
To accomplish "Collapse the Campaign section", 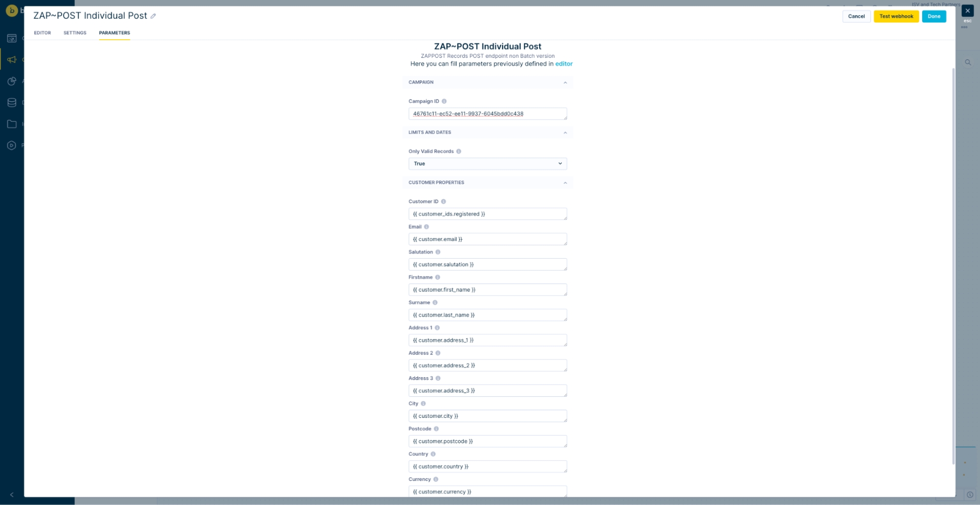I will 565,83.
